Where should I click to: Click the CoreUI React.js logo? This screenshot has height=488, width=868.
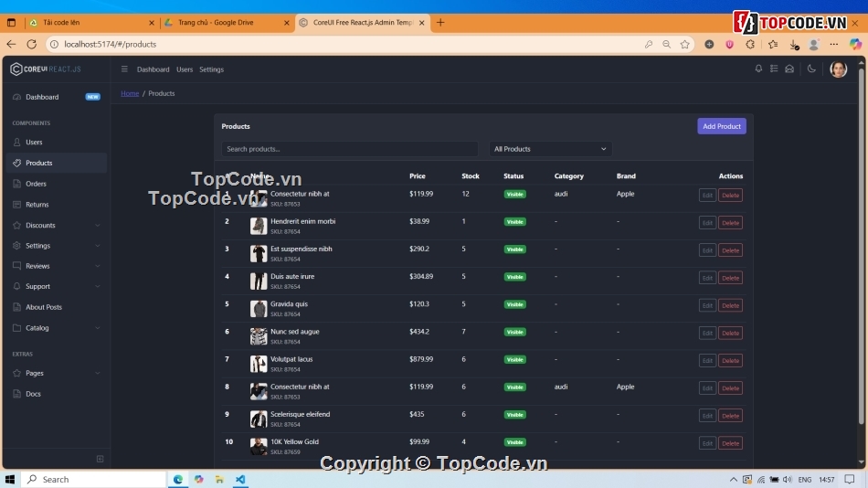click(x=46, y=69)
